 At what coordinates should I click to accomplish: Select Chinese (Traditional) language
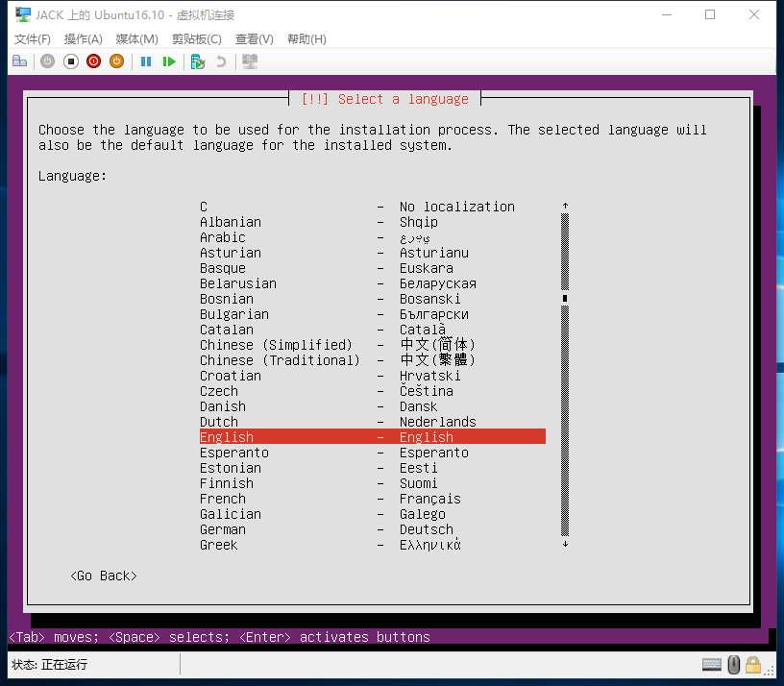(x=373, y=360)
